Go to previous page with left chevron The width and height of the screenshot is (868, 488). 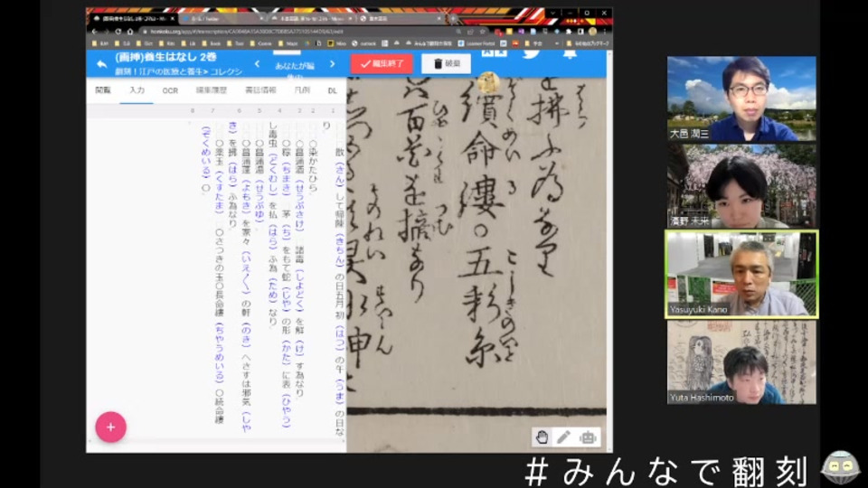click(258, 64)
